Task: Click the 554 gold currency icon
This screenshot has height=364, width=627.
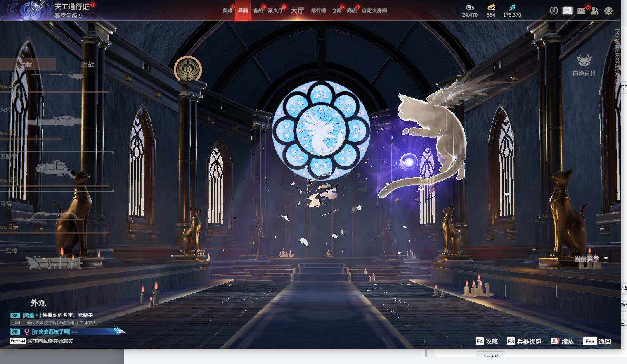Action: pyautogui.click(x=491, y=7)
